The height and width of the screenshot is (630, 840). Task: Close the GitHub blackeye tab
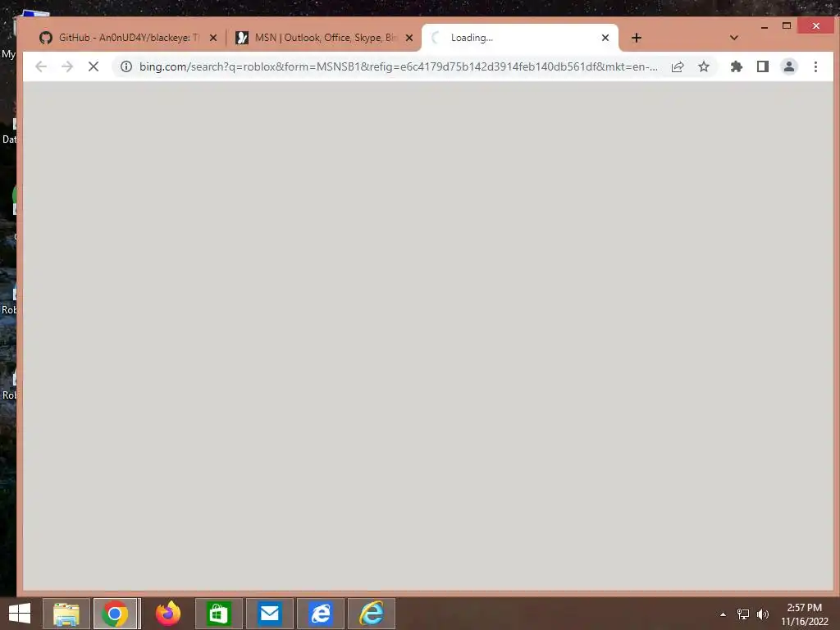click(x=213, y=38)
